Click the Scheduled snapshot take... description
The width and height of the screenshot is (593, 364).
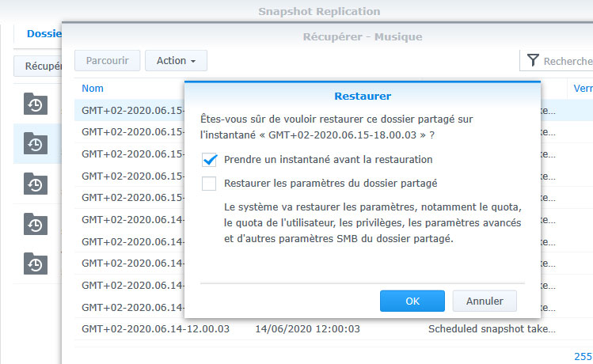tap(492, 329)
